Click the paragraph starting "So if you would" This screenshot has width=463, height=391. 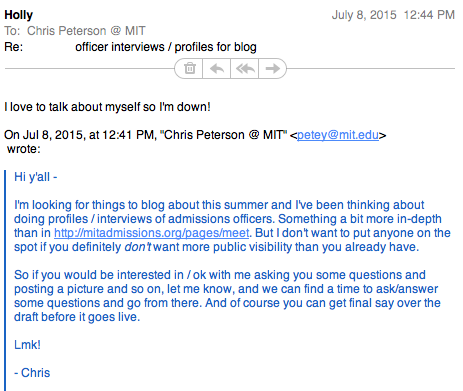(x=227, y=296)
